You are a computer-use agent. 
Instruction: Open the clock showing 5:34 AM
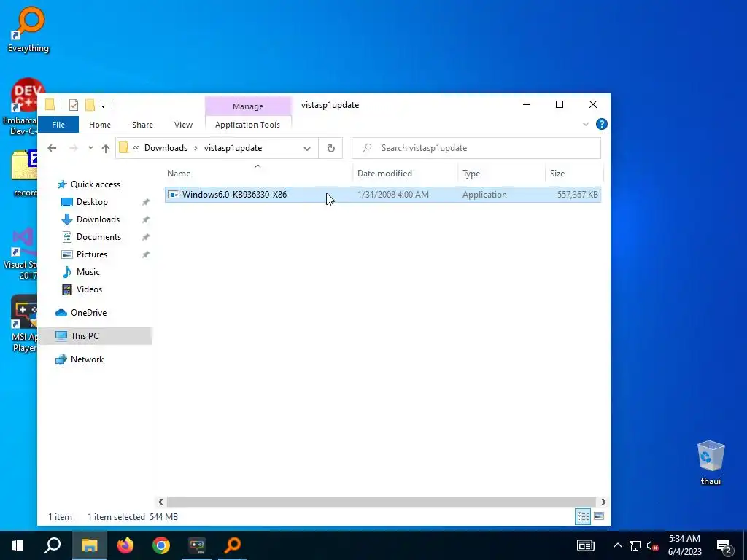[684, 545]
